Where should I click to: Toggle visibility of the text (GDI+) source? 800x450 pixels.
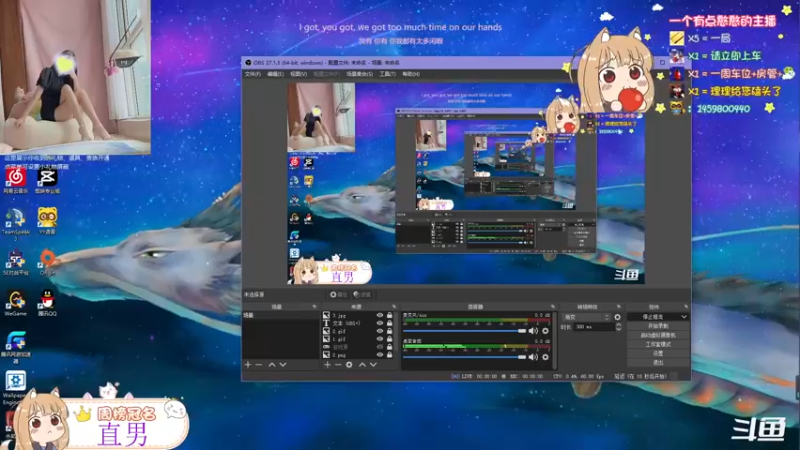point(380,323)
